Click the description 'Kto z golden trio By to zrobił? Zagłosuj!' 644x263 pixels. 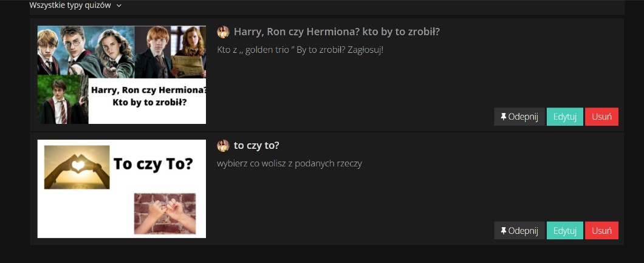click(300, 49)
